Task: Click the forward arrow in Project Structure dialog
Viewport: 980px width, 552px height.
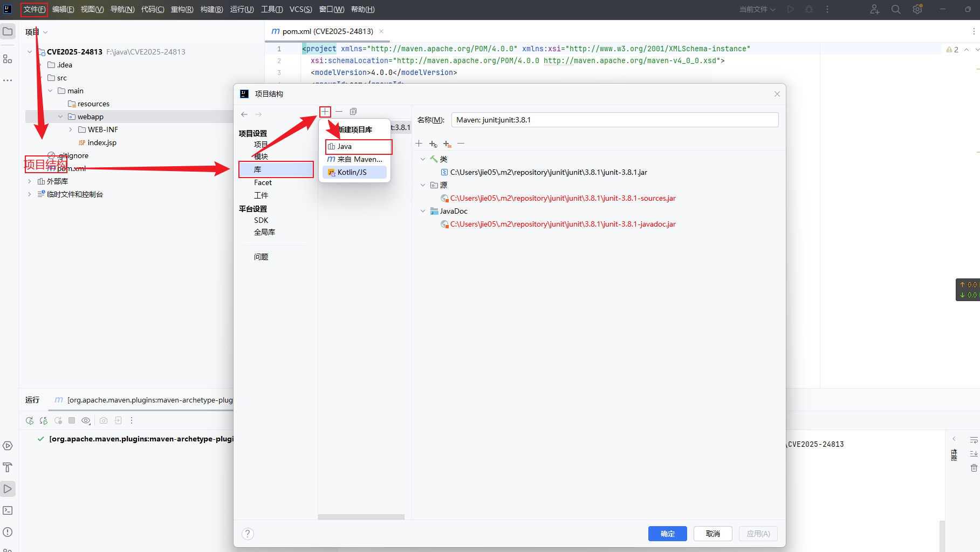Action: click(258, 114)
